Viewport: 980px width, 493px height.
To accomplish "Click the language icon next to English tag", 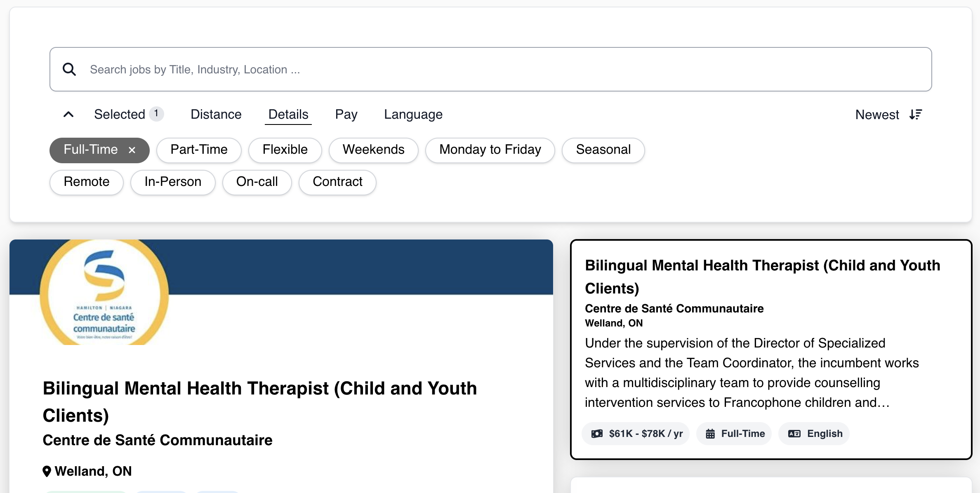I will click(794, 434).
